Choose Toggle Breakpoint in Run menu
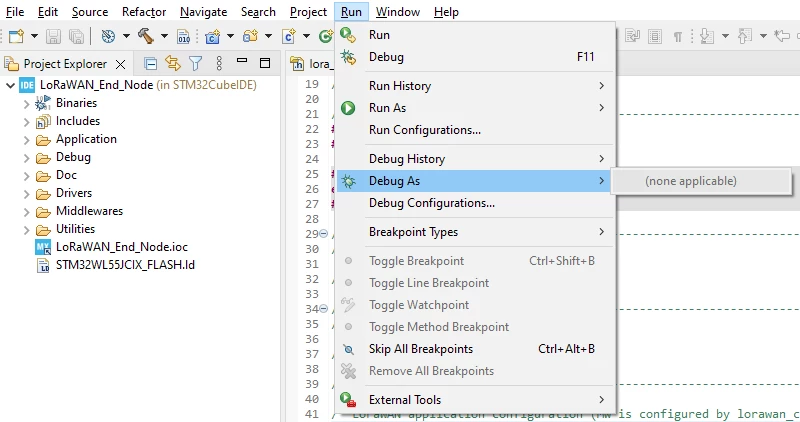 [476, 261]
